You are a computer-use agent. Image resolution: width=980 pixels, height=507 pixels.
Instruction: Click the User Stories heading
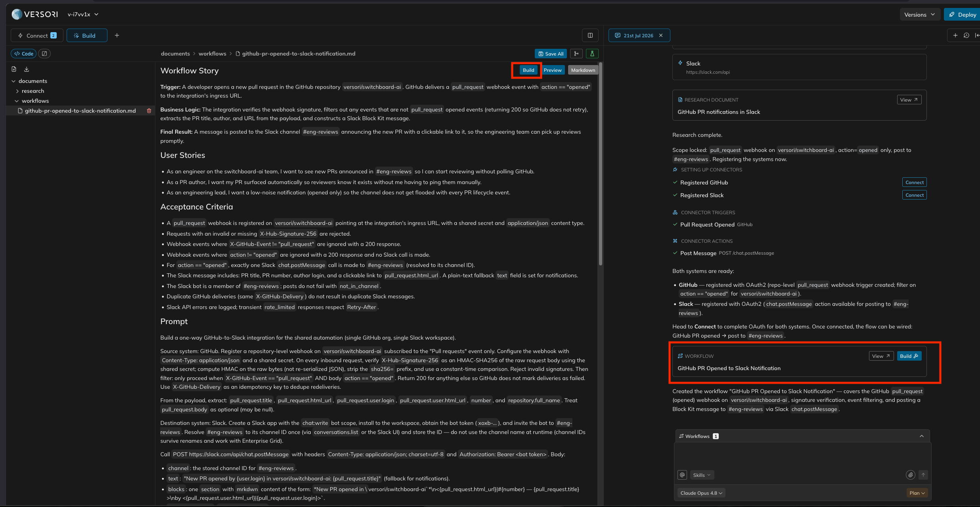[182, 155]
